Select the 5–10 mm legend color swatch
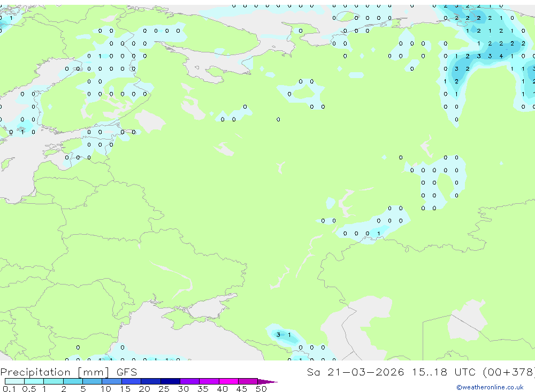The height and width of the screenshot is (392, 535). [x=93, y=381]
